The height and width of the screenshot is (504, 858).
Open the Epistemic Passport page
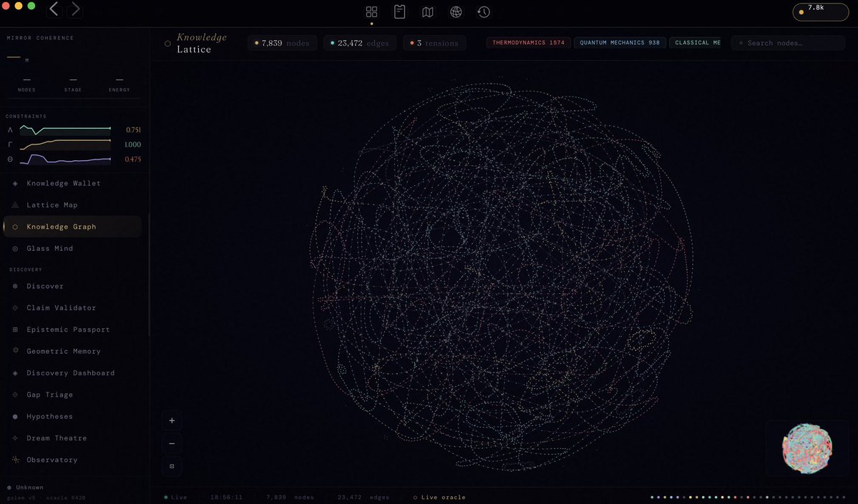point(72,330)
